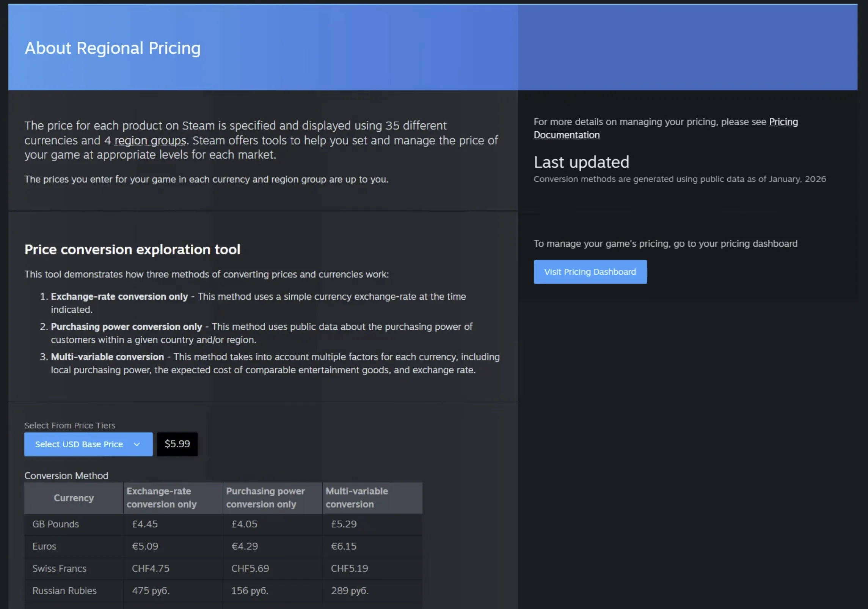Select the Euros row in the table
Viewport: 868px width, 609px height.
[44, 546]
